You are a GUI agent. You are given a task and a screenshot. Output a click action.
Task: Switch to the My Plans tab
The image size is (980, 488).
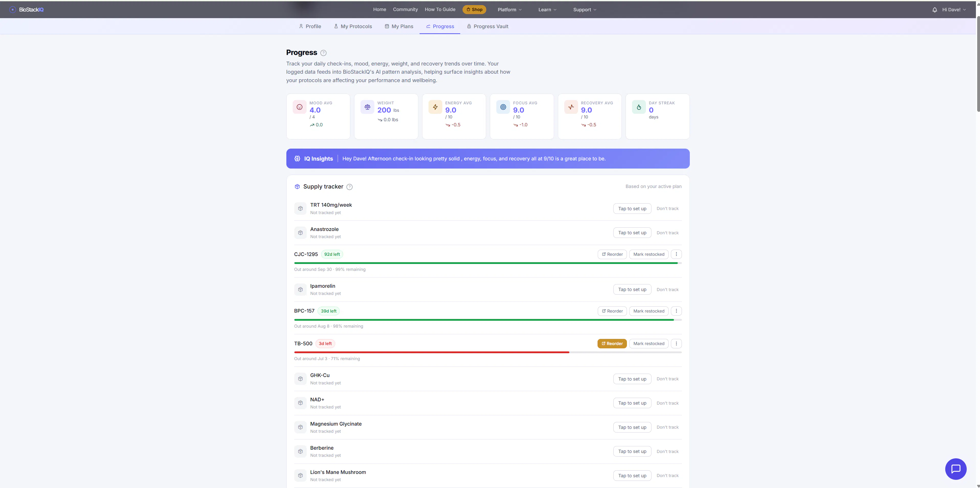[x=399, y=26]
